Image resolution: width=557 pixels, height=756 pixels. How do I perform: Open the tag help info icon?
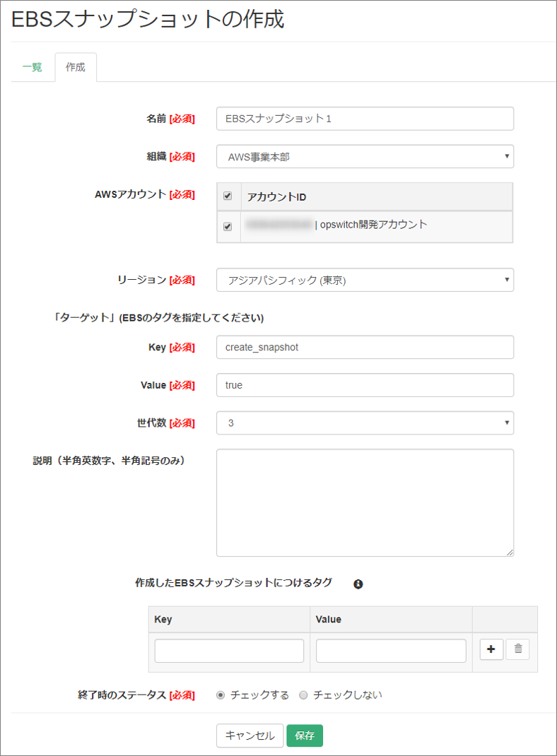pyautogui.click(x=358, y=584)
